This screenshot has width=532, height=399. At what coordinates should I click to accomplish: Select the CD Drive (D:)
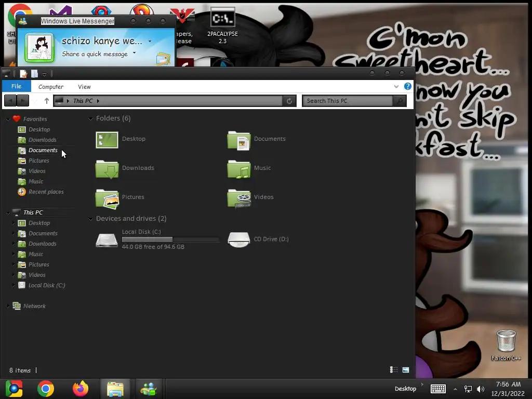click(x=258, y=240)
